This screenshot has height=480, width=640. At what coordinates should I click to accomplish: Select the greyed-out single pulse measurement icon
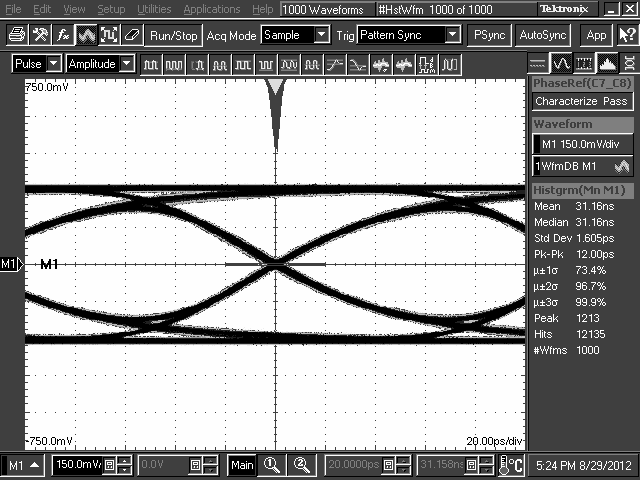coord(198,64)
